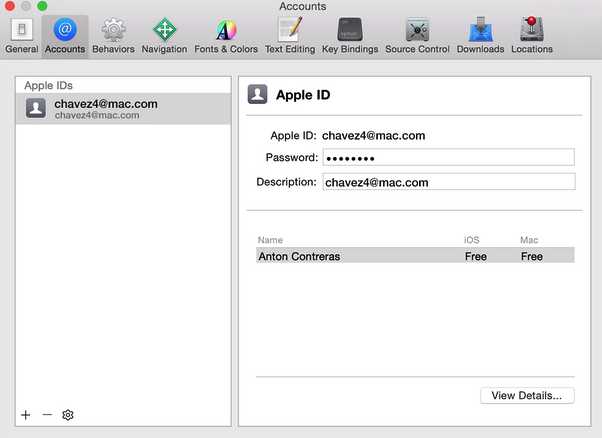Click the Apple IDs section heading

click(x=48, y=86)
